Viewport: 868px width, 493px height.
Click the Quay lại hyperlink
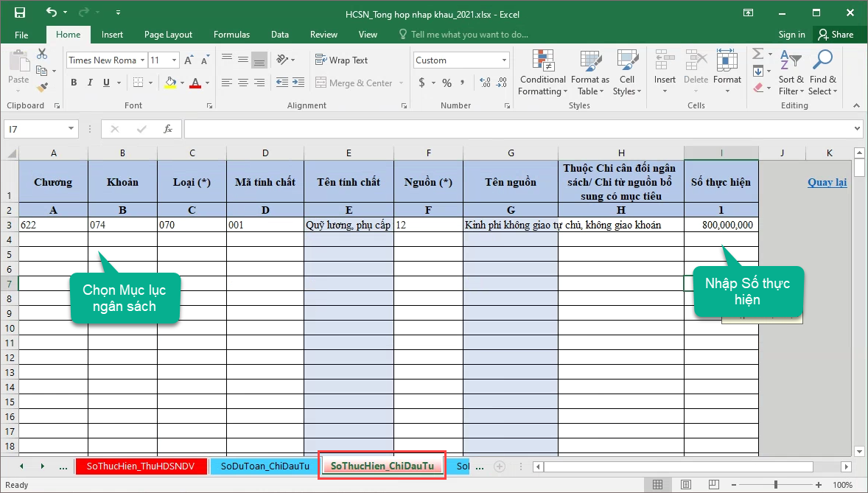coord(827,182)
